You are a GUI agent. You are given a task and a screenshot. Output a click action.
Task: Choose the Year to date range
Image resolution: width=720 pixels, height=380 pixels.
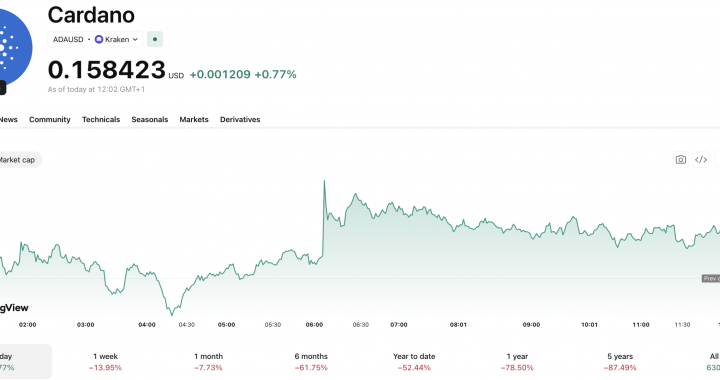(x=414, y=362)
